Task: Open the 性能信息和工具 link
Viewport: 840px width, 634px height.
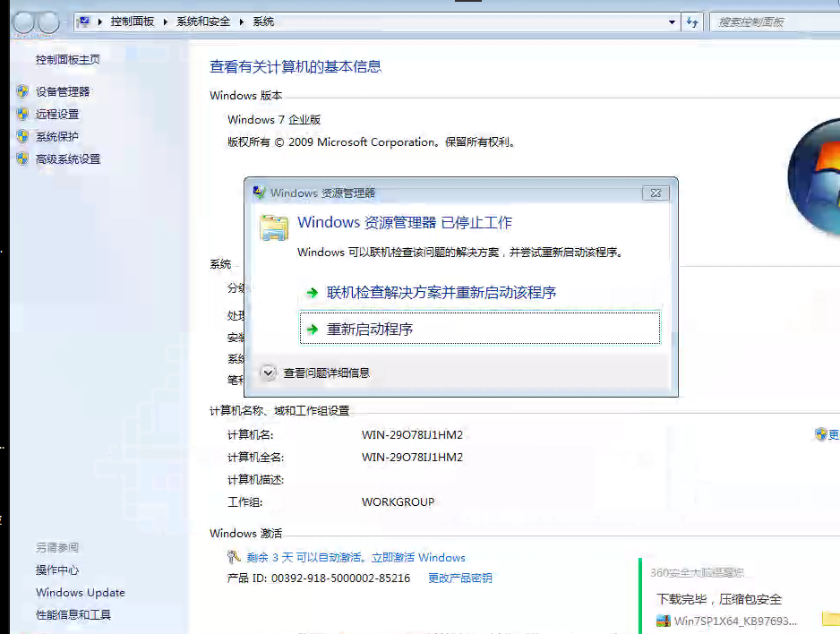Action: pos(73,614)
